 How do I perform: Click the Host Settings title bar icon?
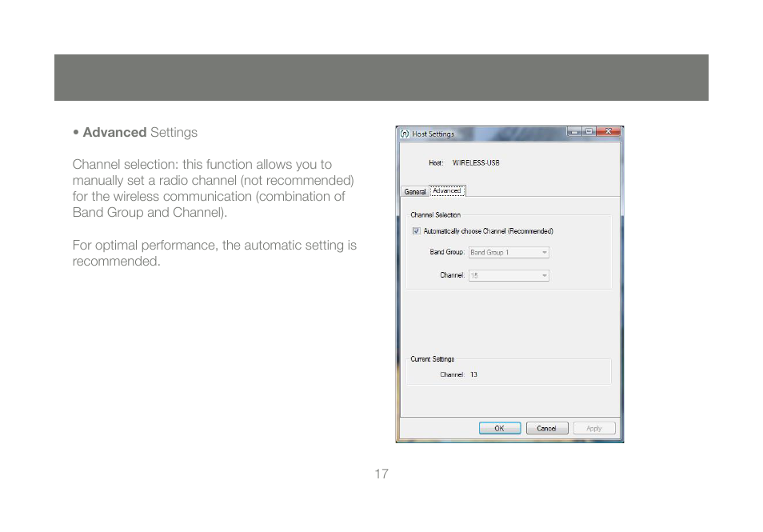(405, 134)
